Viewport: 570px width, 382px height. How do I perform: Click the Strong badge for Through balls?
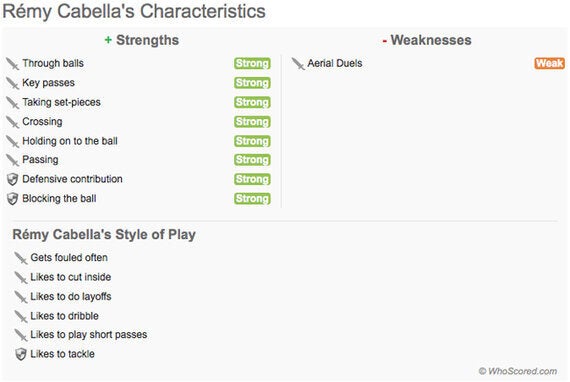[252, 63]
